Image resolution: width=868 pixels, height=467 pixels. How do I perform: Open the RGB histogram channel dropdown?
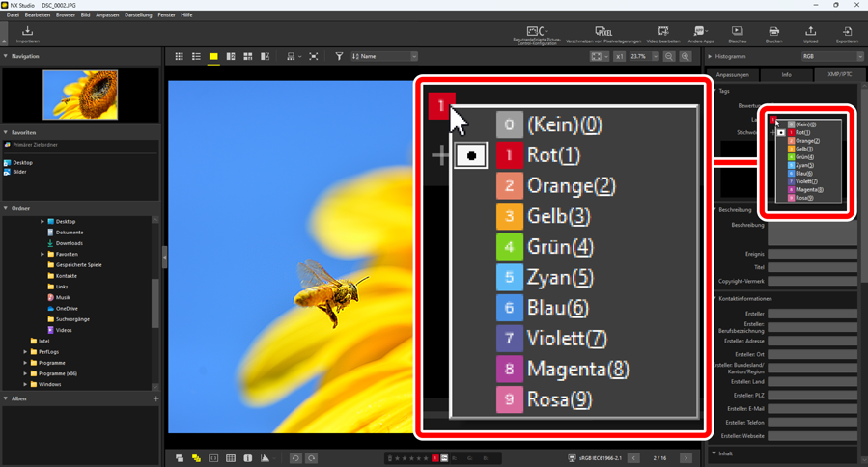(832, 57)
